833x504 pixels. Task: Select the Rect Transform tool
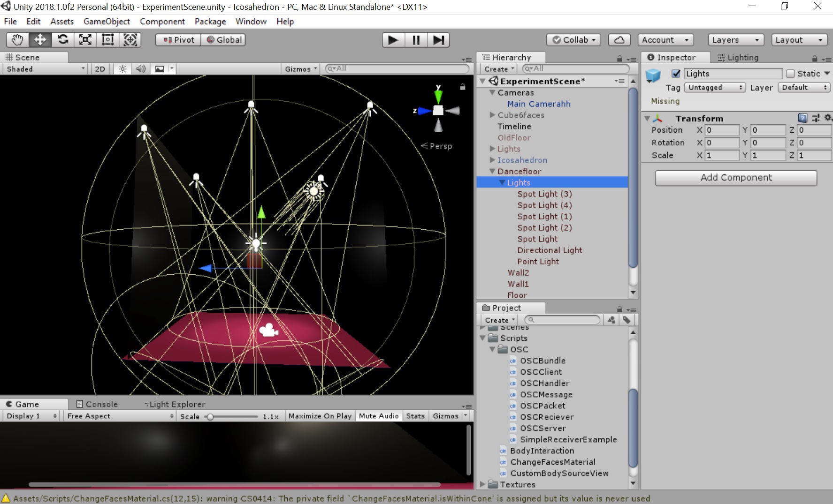108,40
